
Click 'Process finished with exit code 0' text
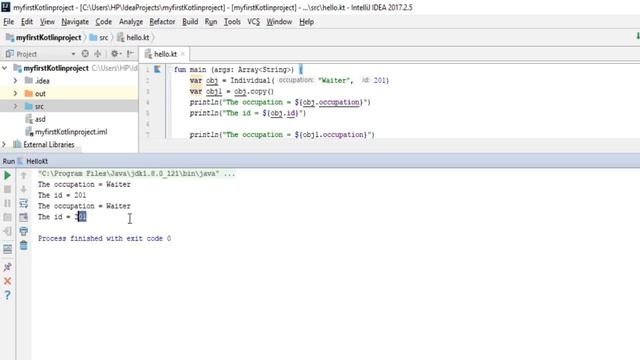click(x=104, y=238)
